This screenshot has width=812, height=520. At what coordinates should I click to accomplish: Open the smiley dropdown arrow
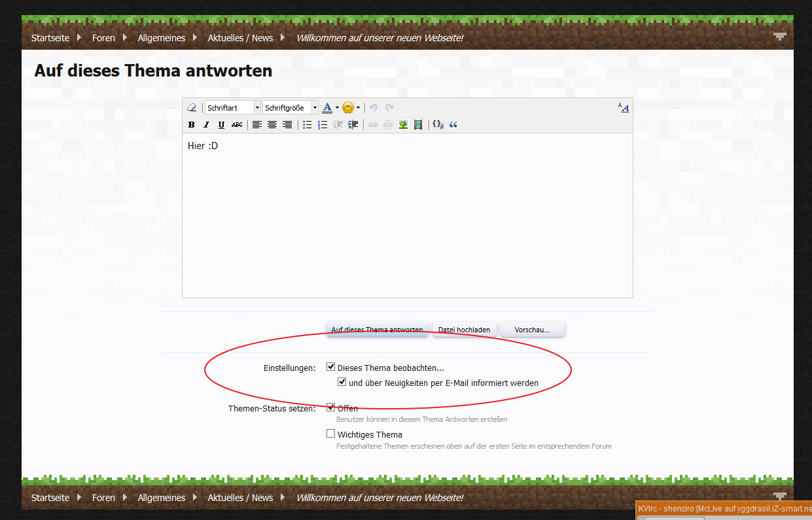click(358, 108)
